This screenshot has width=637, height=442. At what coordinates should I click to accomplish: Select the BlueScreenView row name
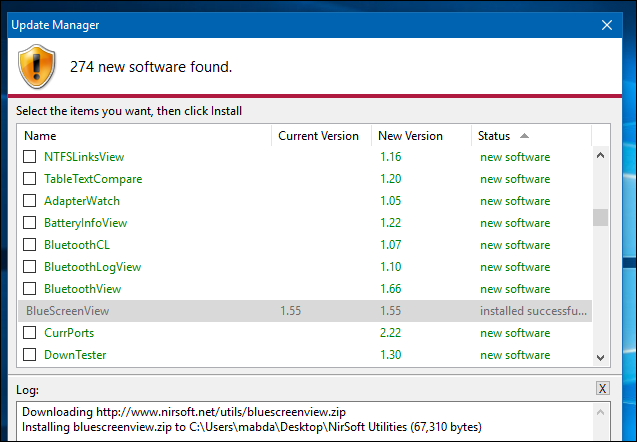coord(67,311)
